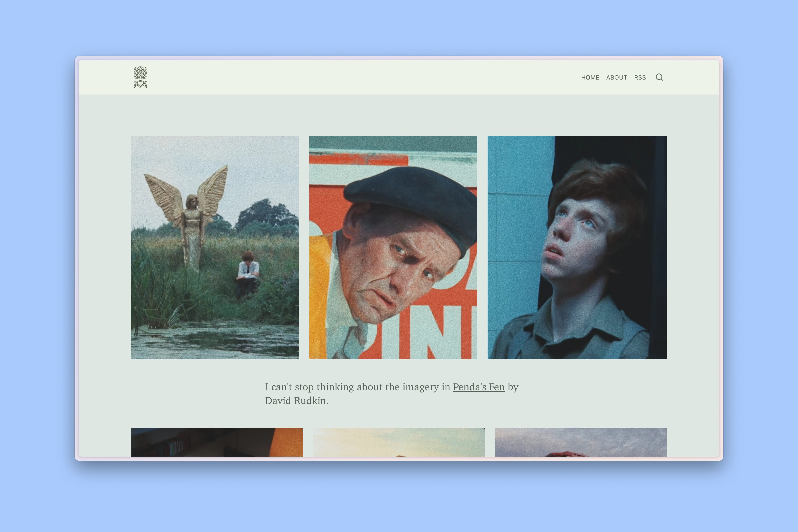Viewport: 798px width, 532px height.
Task: Go to the HOME page
Action: (590, 77)
